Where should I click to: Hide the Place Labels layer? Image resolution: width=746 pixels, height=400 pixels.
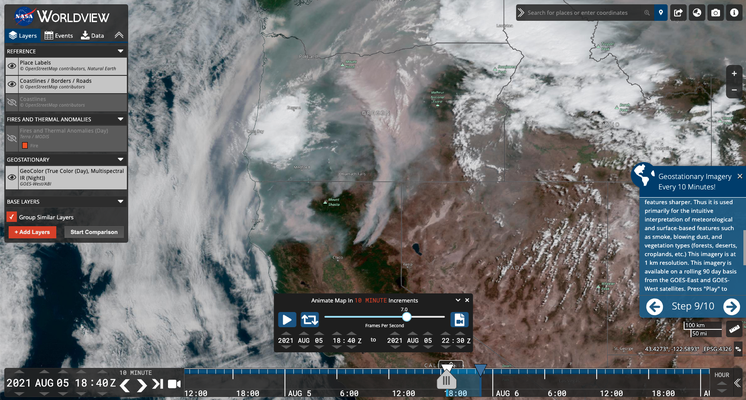click(x=12, y=65)
